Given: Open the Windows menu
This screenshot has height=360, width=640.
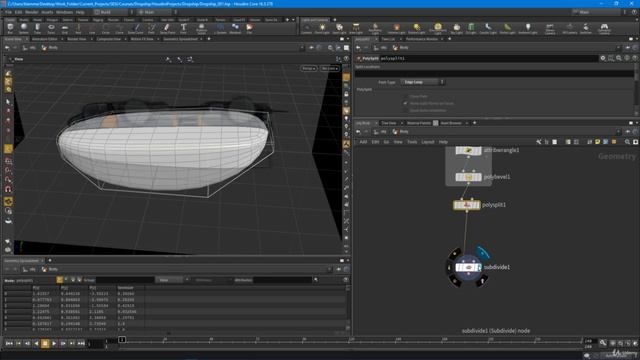Looking at the screenshot, I should coord(64,12).
